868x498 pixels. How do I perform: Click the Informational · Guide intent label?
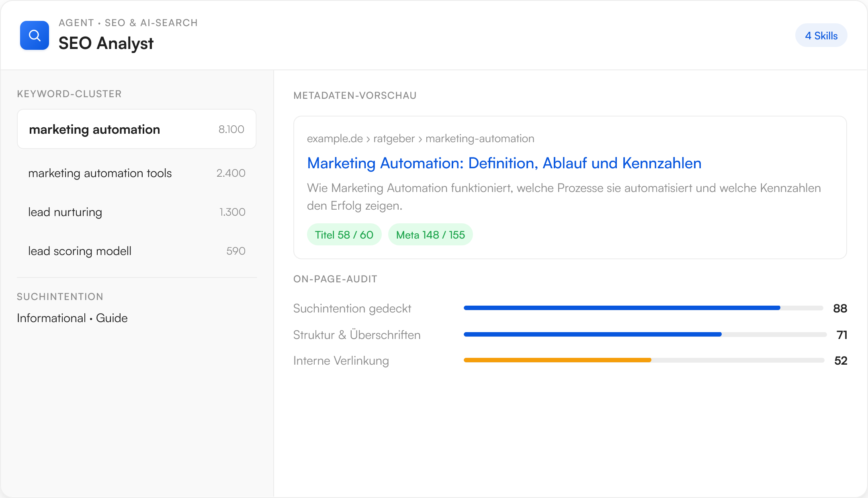pyautogui.click(x=72, y=318)
